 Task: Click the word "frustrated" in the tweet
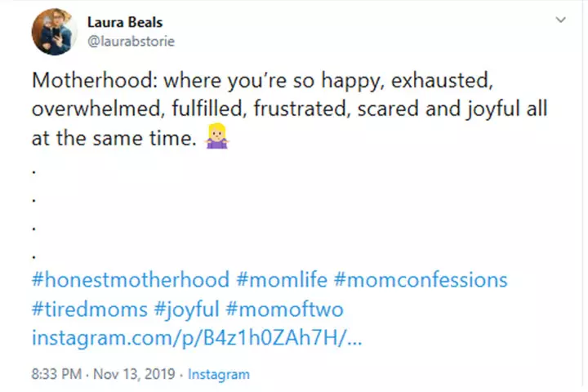pyautogui.click(x=304, y=112)
